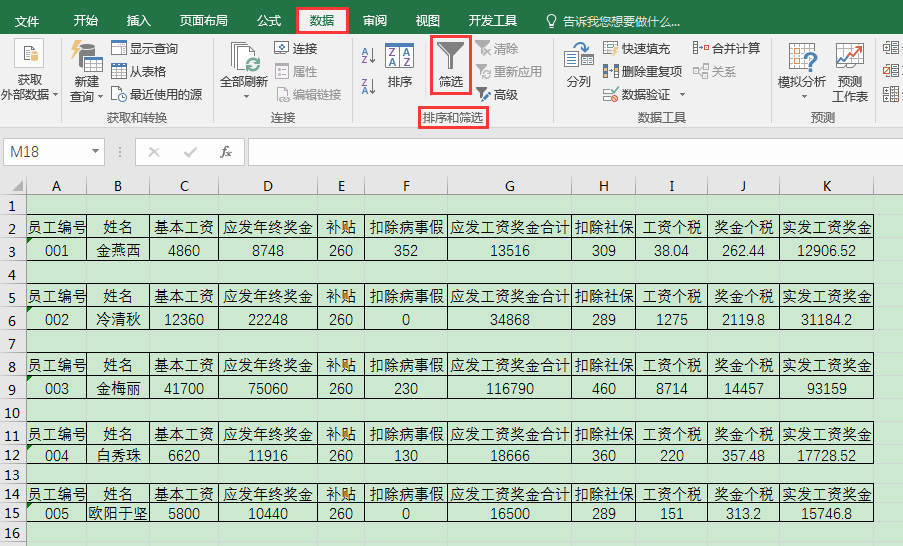
Task: Switch to the Home (开始) tab
Action: [x=86, y=21]
